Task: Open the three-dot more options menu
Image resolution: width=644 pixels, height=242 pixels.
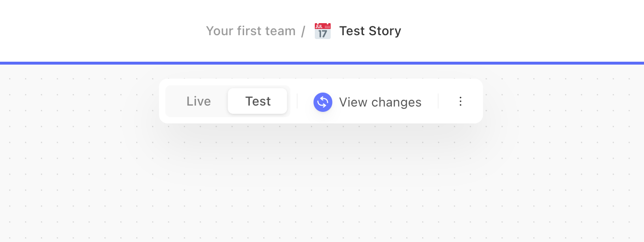Action: 461,101
